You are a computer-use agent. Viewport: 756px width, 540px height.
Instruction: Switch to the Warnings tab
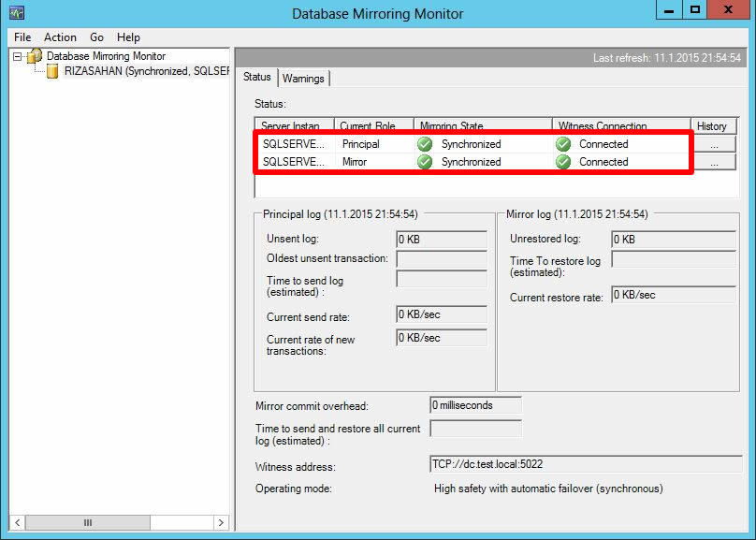pyautogui.click(x=303, y=79)
